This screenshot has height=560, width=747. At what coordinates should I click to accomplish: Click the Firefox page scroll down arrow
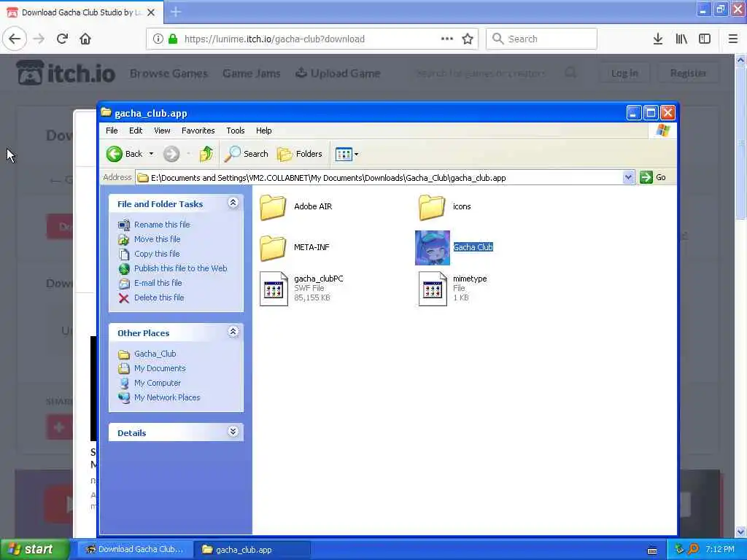(x=741, y=532)
